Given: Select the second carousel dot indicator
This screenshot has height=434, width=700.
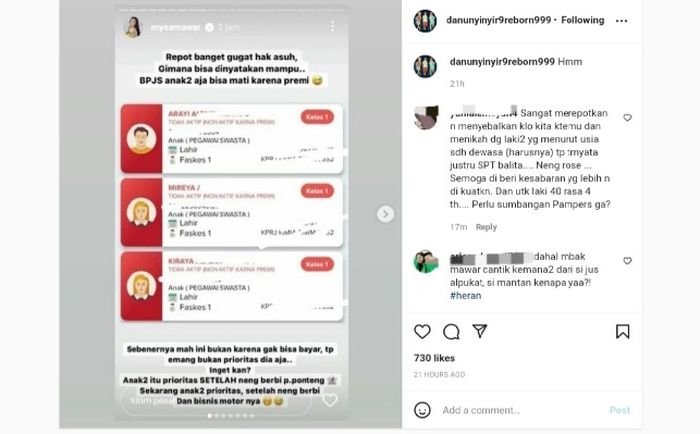Looking at the screenshot, I should (x=217, y=416).
